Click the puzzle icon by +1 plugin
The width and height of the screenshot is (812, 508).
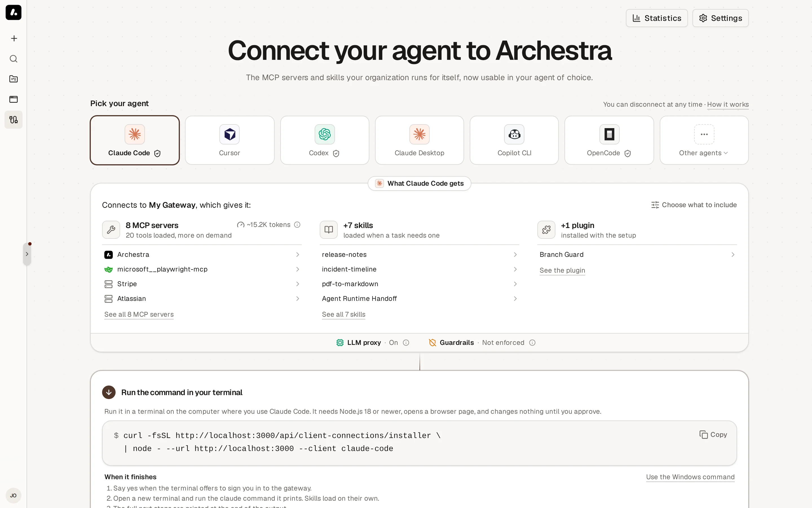click(546, 230)
